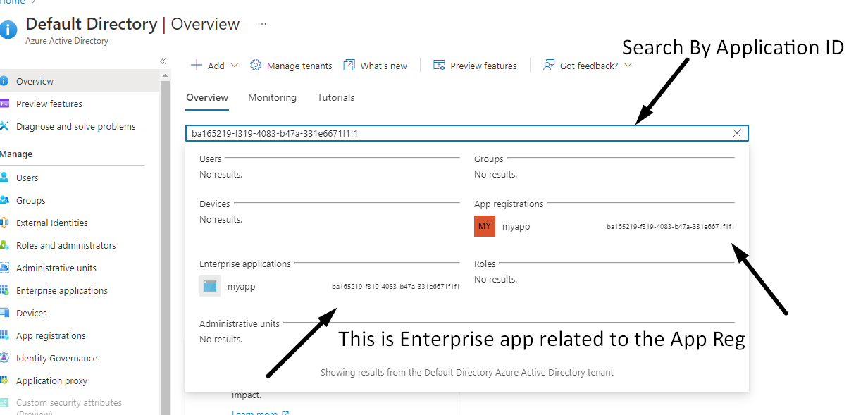Viewport: 868px width, 415px height.
Task: Click the Overview sidebar icon
Action: click(4, 81)
